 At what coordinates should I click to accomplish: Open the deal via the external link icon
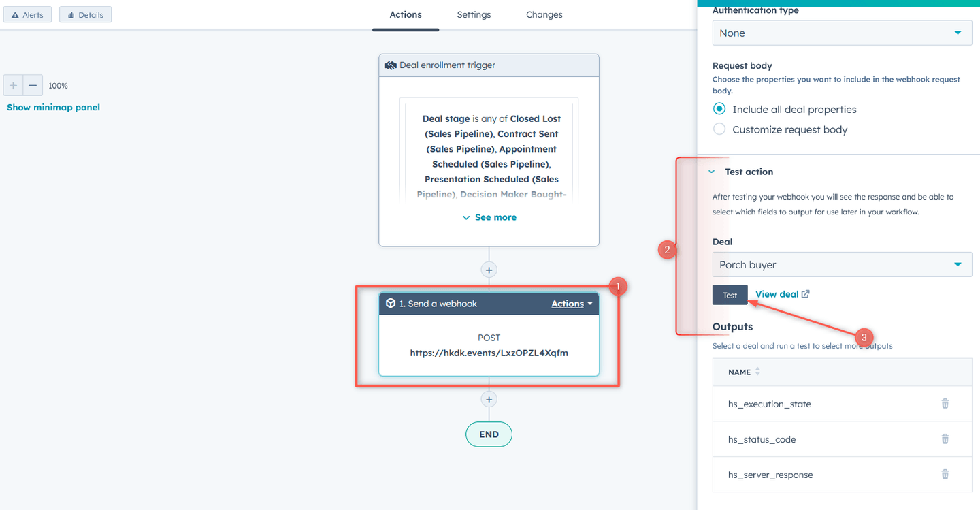pyautogui.click(x=805, y=293)
